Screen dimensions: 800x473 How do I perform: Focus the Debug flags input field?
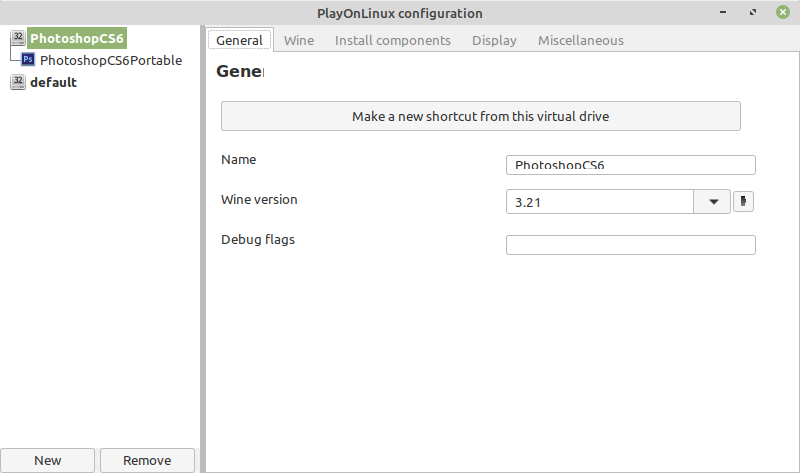point(631,245)
